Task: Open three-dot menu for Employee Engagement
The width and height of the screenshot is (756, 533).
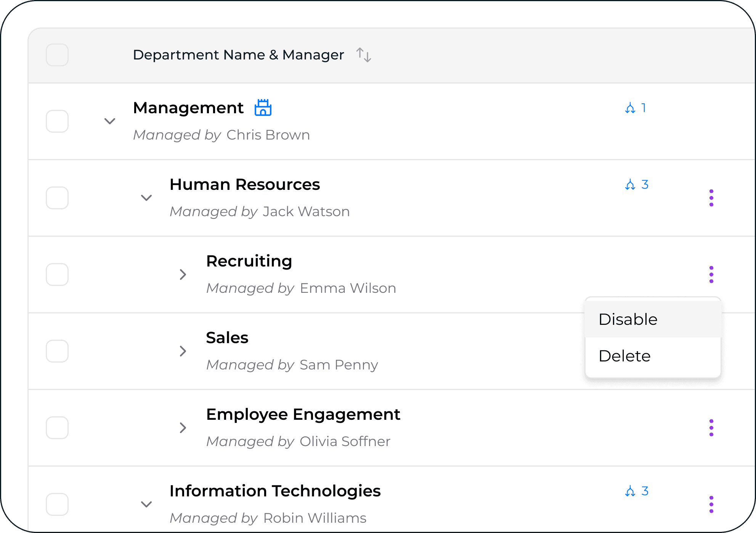Action: [711, 428]
